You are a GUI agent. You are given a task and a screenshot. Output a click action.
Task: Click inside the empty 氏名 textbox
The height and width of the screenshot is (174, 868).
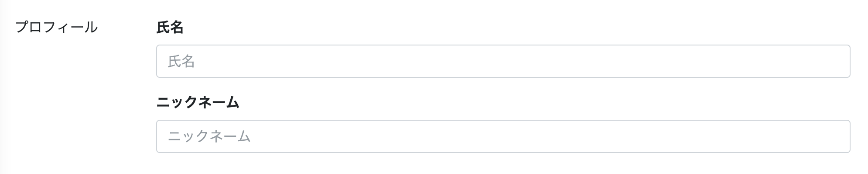503,61
